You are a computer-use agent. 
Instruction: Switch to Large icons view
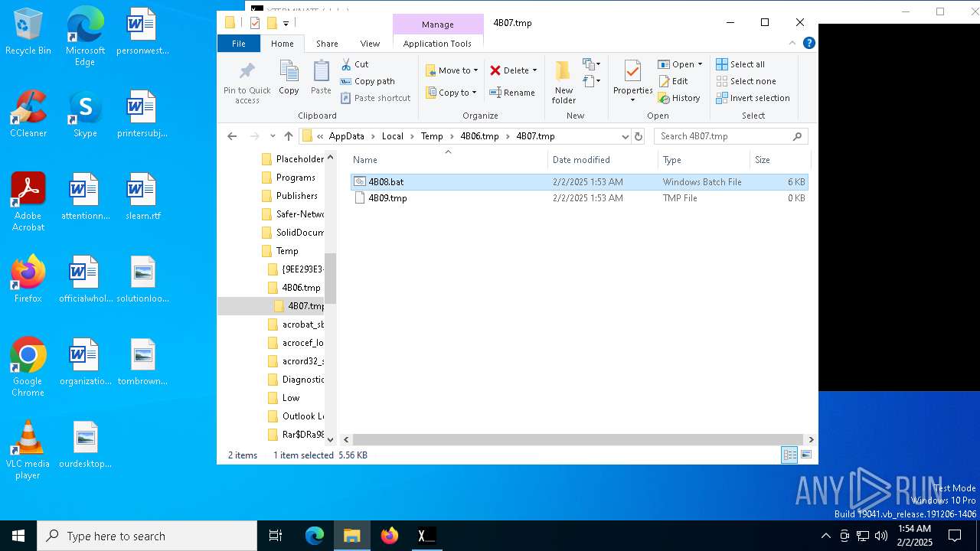pyautogui.click(x=805, y=455)
